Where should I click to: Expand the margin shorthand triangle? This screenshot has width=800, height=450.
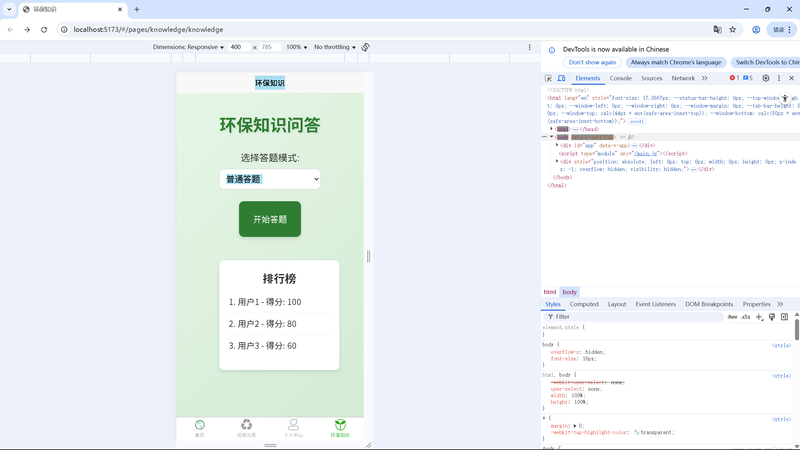(x=575, y=426)
